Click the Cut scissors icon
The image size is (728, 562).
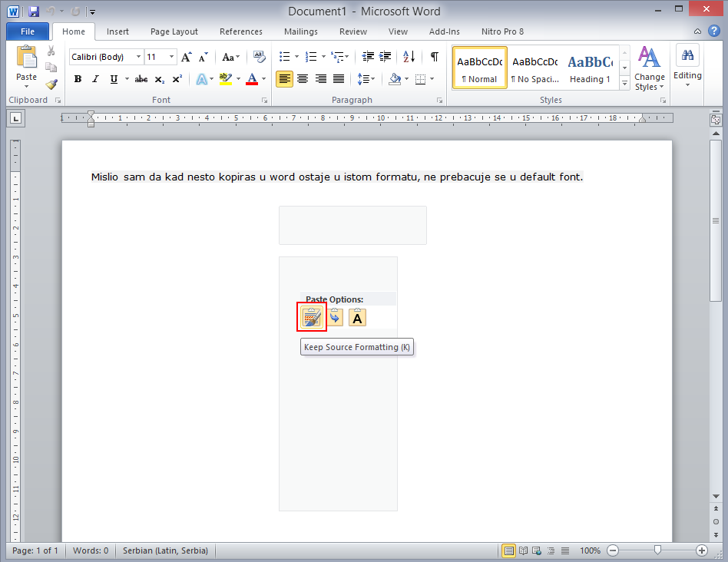click(x=51, y=51)
